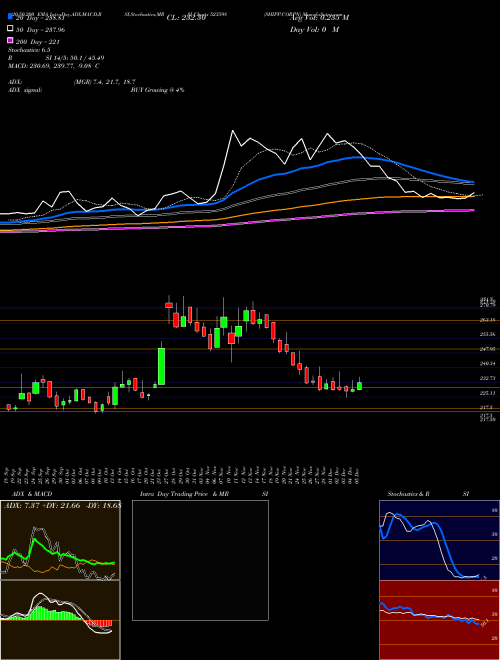The height and width of the screenshot is (660, 500).
Task: Click the ADX +DY -DY readout header
Action: tap(62, 505)
